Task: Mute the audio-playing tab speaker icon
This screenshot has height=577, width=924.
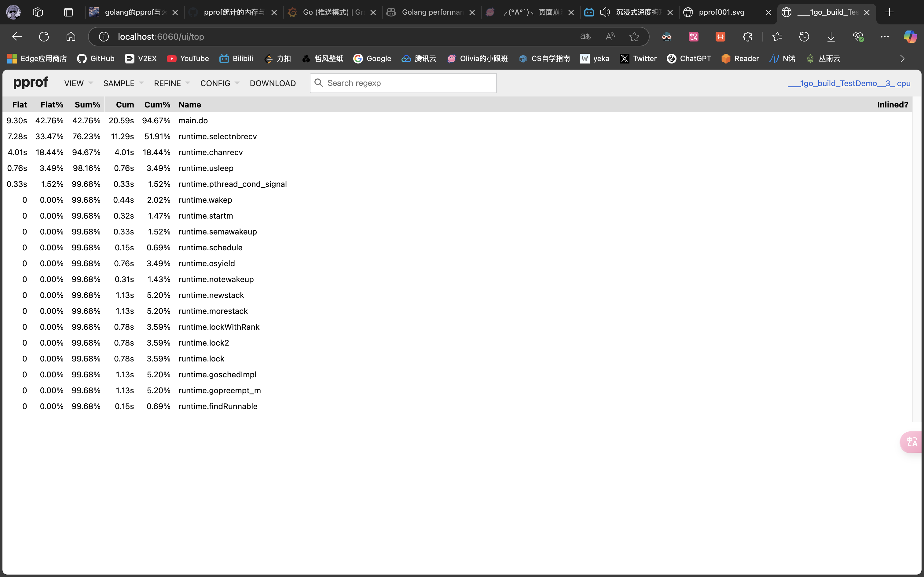Action: tap(604, 12)
